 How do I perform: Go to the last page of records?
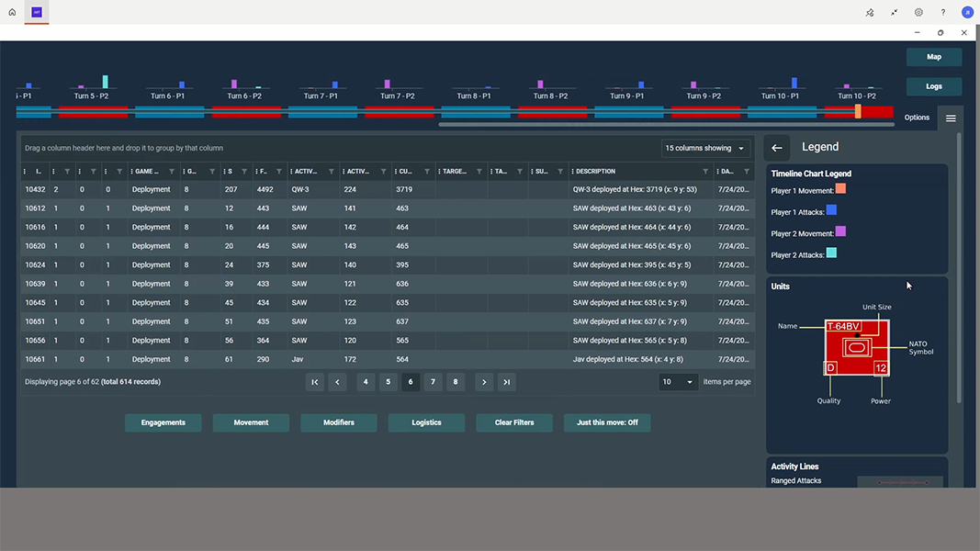point(506,382)
